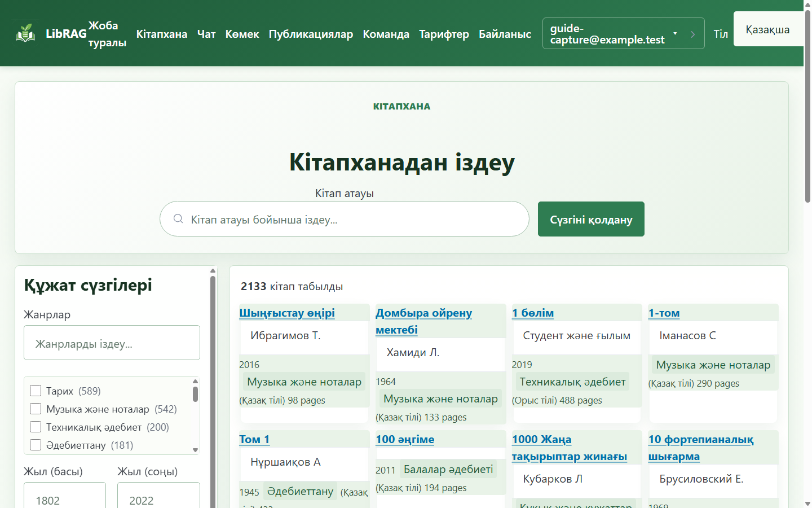Open the Команда page
This screenshot has width=812, height=508.
pos(386,34)
